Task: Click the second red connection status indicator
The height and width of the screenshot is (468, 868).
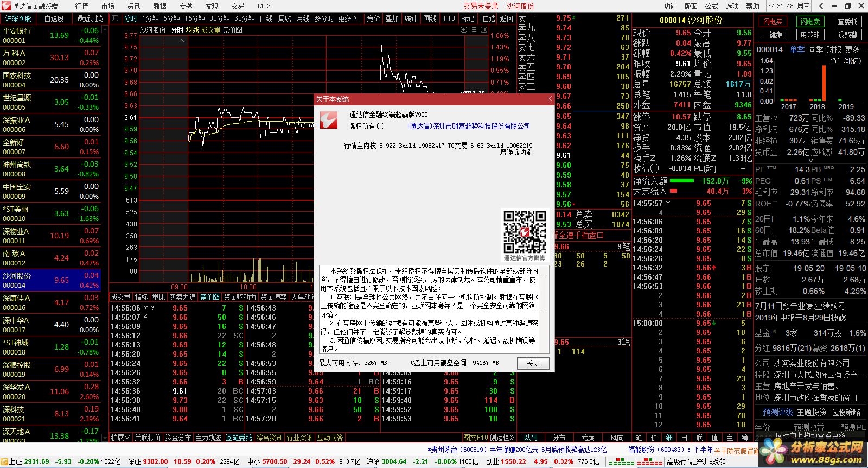Action: (x=650, y=462)
